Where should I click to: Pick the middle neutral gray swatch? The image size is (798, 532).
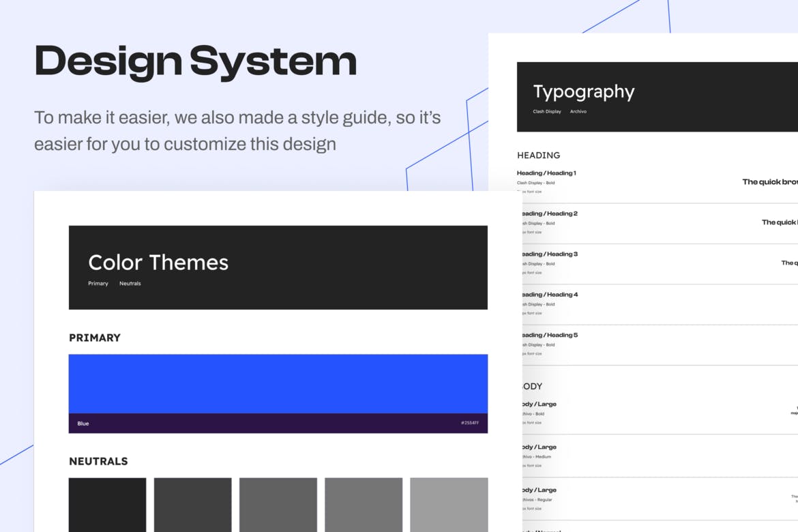278,504
